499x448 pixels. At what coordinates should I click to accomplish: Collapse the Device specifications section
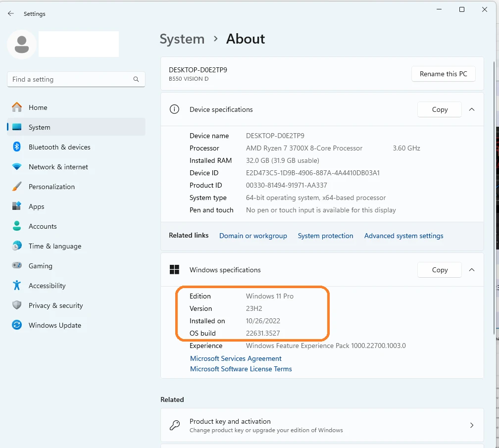pyautogui.click(x=471, y=109)
